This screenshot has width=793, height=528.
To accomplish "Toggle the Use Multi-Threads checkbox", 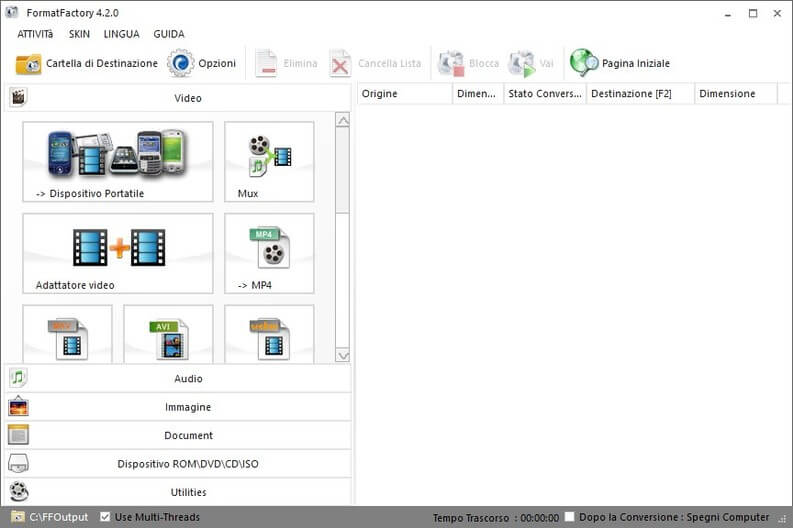I will pos(105,517).
